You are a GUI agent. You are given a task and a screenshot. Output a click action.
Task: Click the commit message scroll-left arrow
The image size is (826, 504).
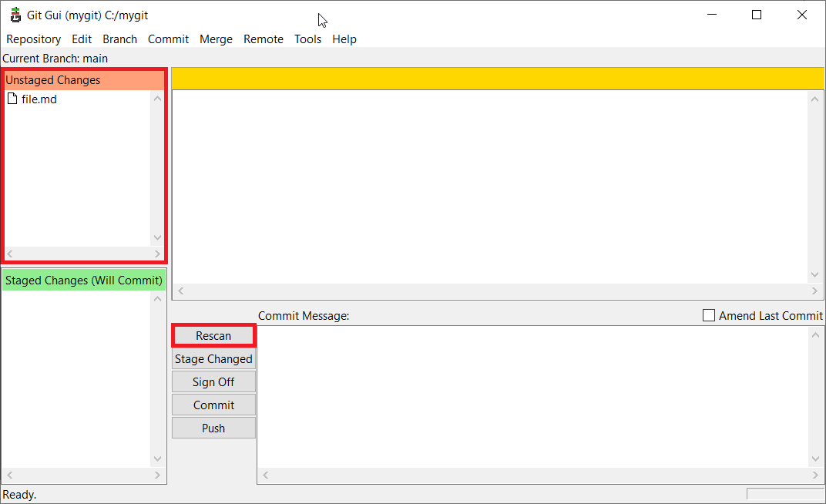[x=266, y=475]
